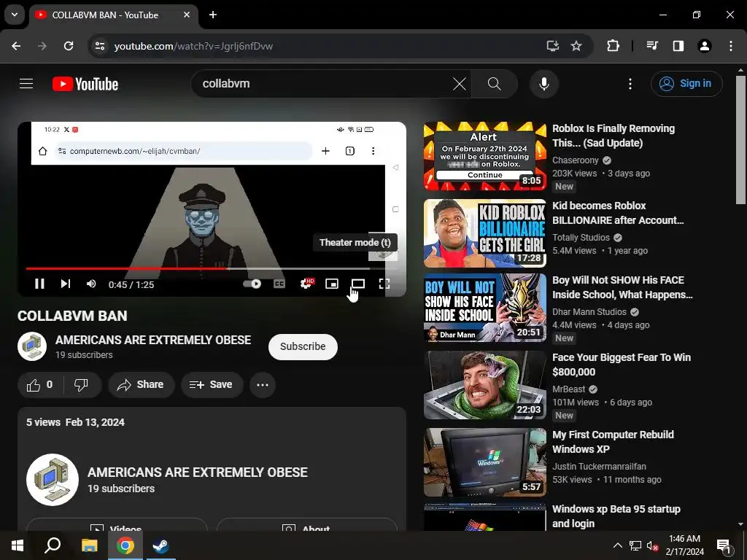Show hidden system tray icons

(x=617, y=545)
